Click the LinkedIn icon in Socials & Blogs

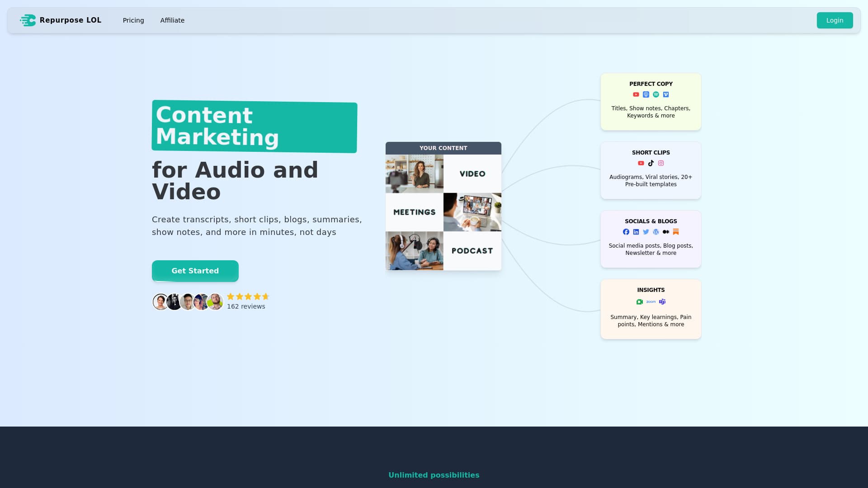636,232
